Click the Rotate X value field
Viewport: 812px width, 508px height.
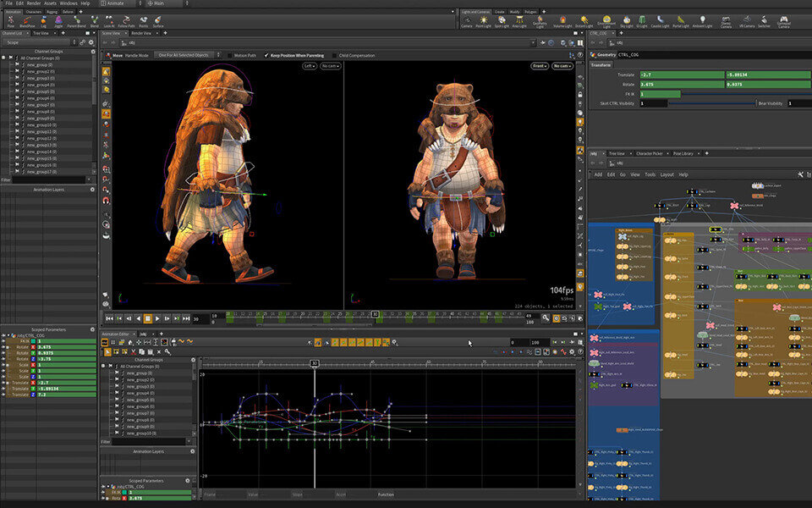pyautogui.click(x=682, y=85)
